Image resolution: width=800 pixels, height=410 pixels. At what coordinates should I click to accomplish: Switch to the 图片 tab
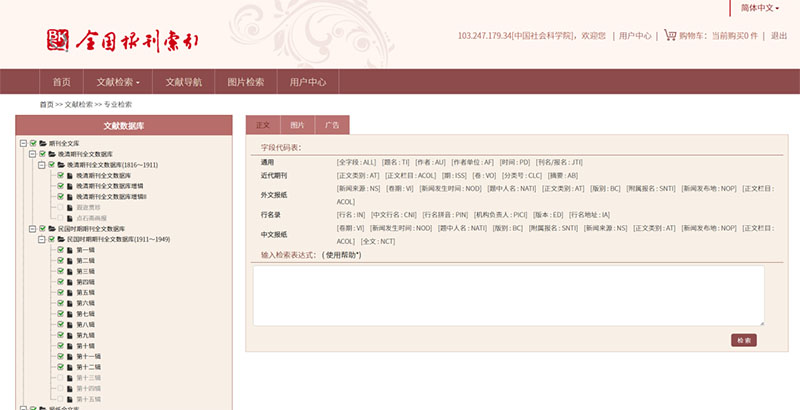297,125
